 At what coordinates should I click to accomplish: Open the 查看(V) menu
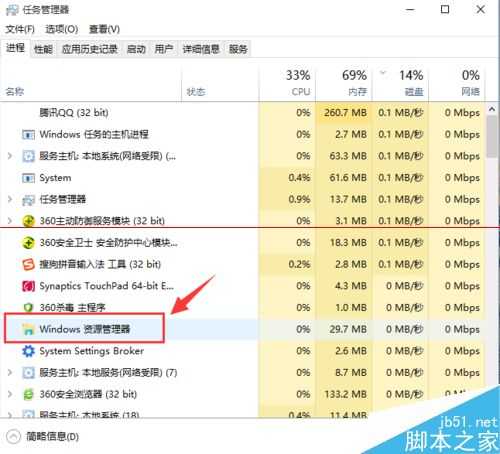click(104, 29)
